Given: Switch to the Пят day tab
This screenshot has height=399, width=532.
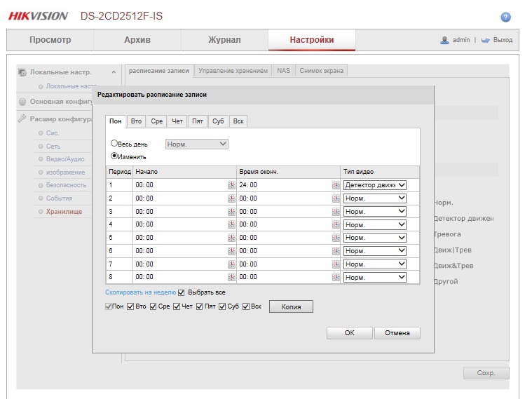Looking at the screenshot, I should [198, 121].
